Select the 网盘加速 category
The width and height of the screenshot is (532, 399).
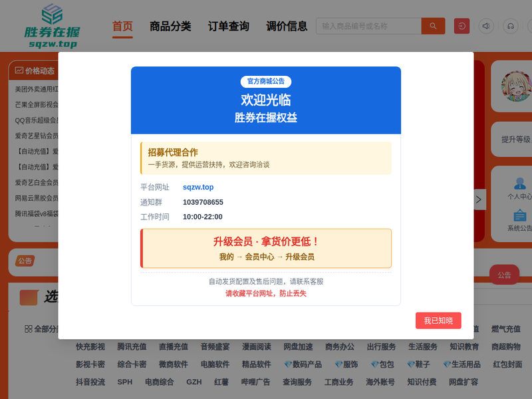(298, 346)
